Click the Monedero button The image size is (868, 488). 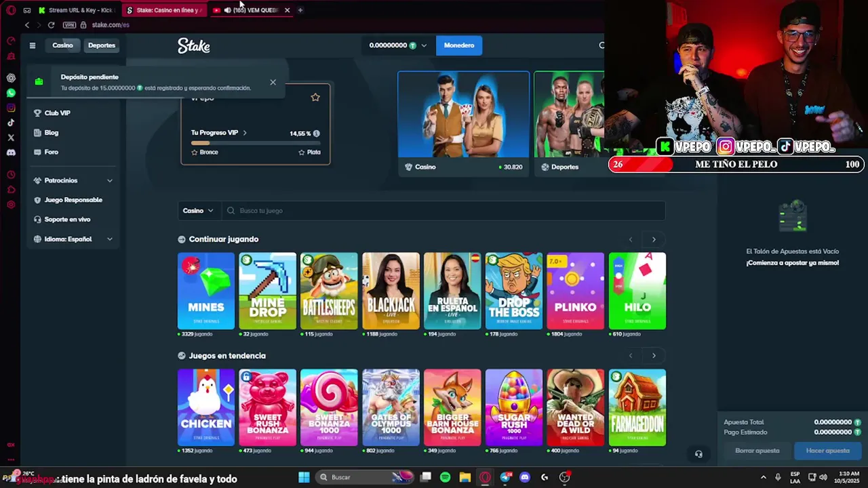pyautogui.click(x=459, y=45)
